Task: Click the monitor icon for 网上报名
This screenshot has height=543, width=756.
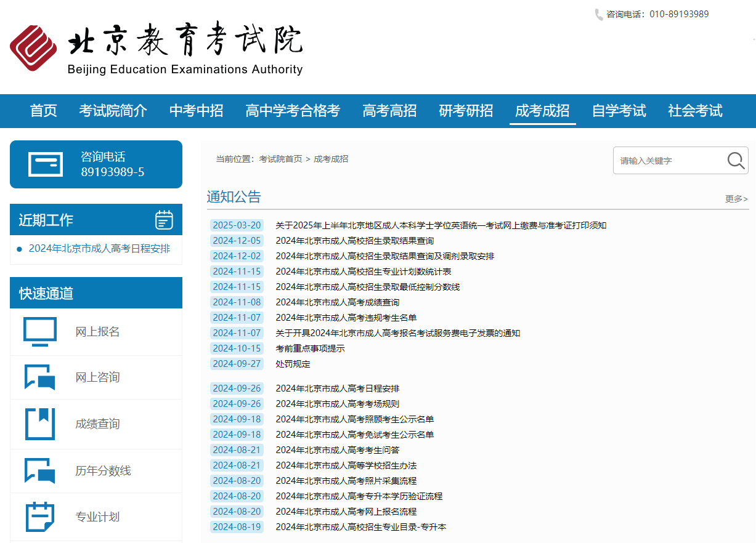Action: [40, 332]
